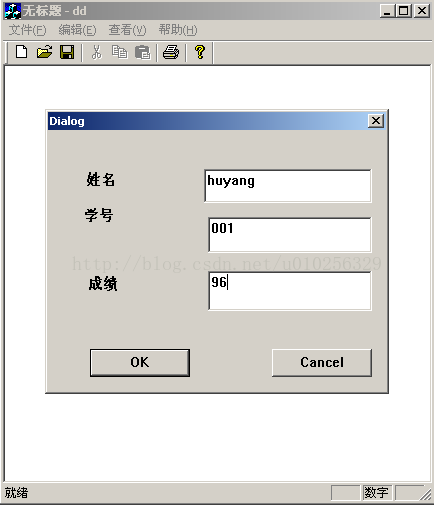Screen dimensions: 434x506
Task: Click the dd application icon in title bar
Action: [x=13, y=11]
